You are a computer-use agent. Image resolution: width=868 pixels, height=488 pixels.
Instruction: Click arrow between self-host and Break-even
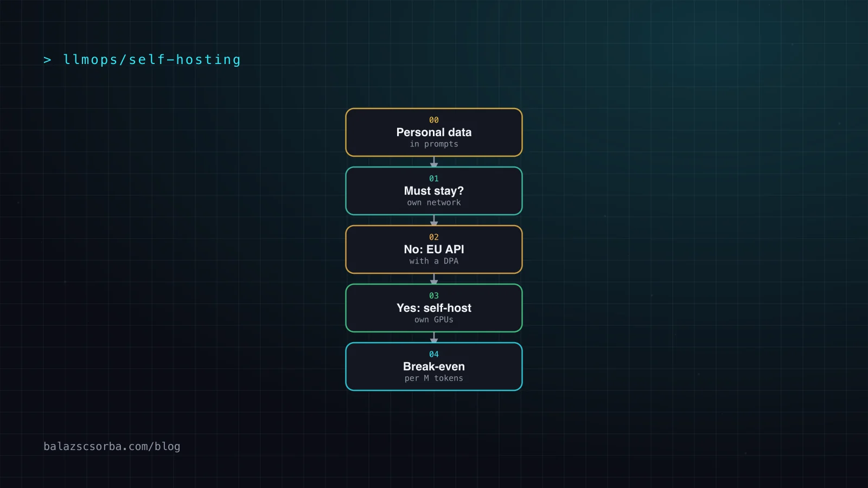(434, 337)
